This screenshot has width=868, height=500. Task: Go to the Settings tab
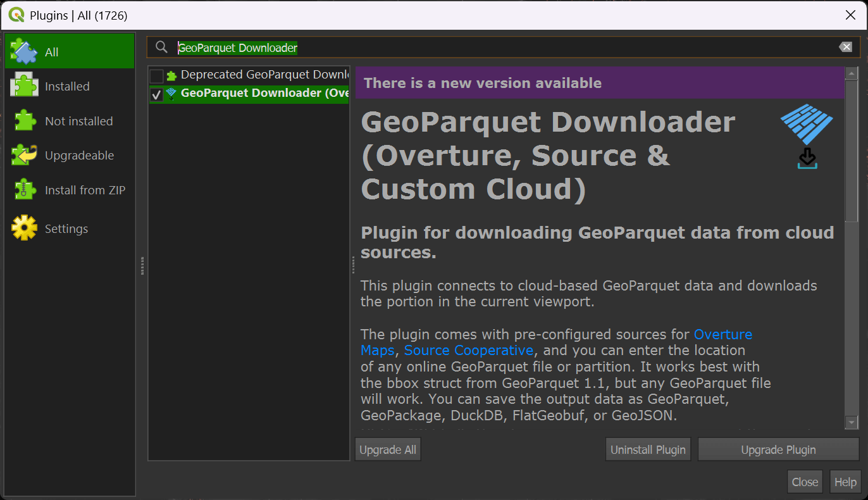tap(70, 228)
